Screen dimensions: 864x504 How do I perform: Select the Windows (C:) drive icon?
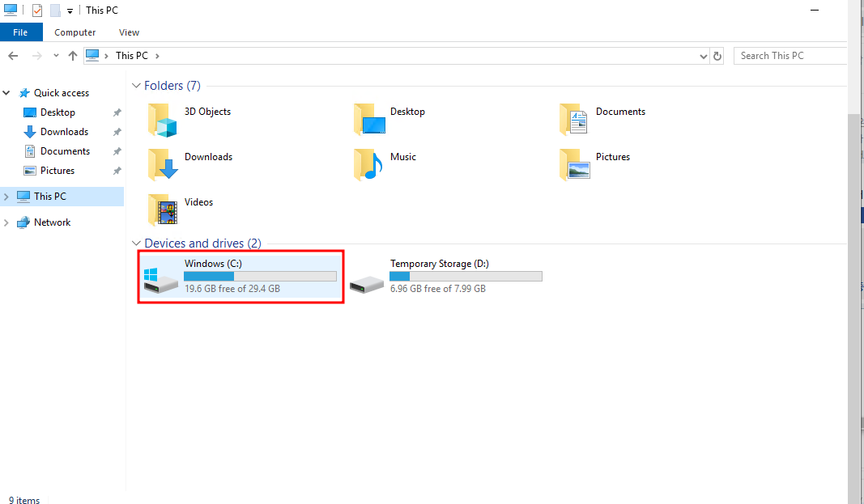click(160, 281)
